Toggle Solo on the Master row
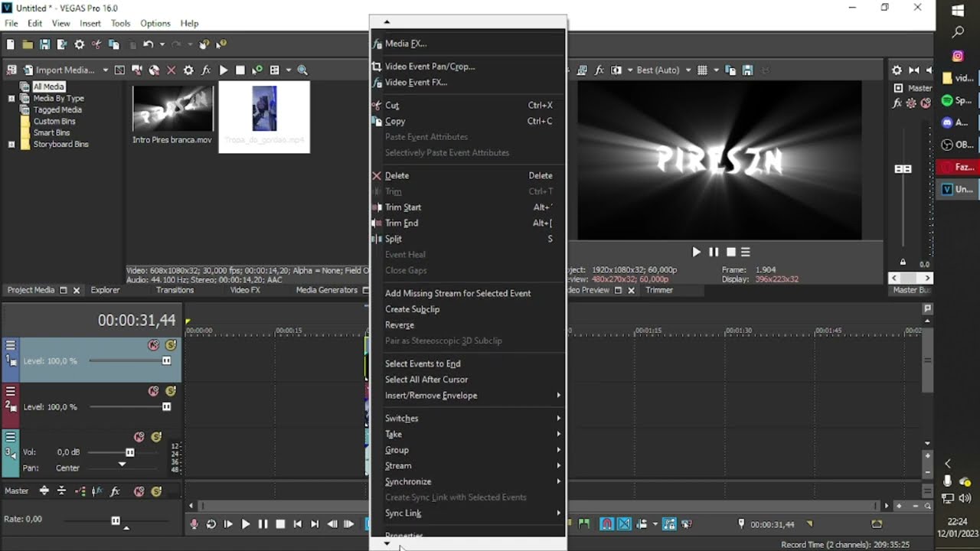This screenshot has height=551, width=980. pos(156,491)
